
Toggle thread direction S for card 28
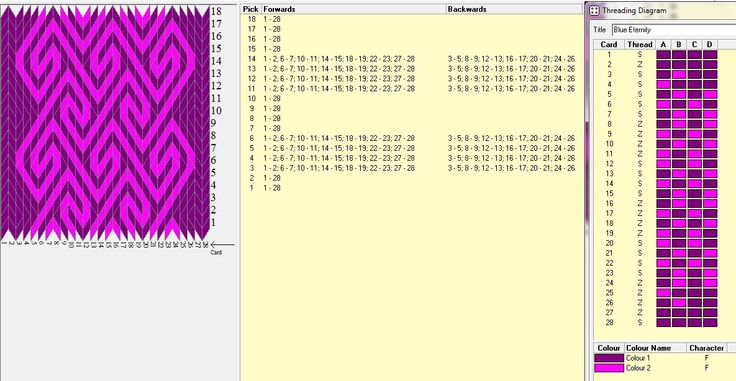click(x=639, y=322)
